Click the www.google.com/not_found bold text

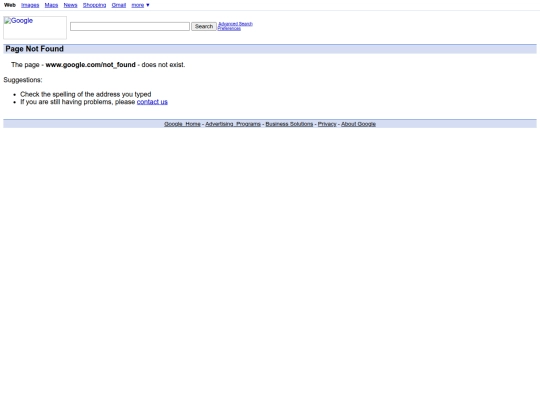tap(91, 65)
